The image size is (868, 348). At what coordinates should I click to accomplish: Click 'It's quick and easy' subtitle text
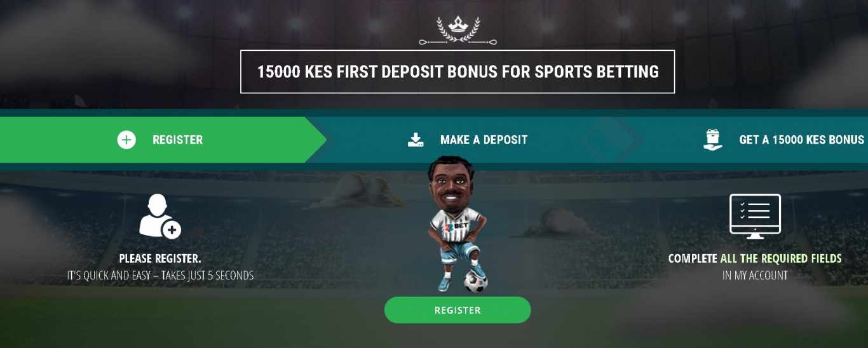click(x=160, y=276)
